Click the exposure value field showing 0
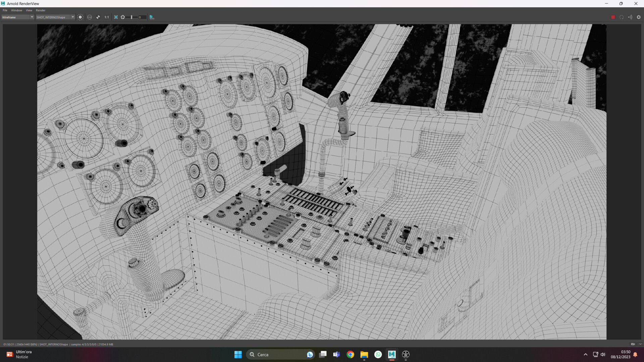 [142, 17]
